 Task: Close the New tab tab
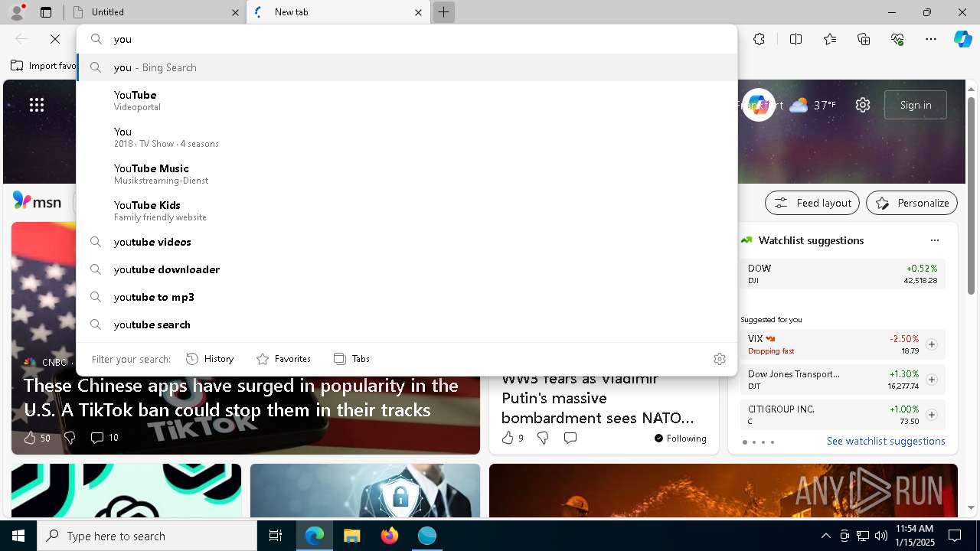[418, 12]
